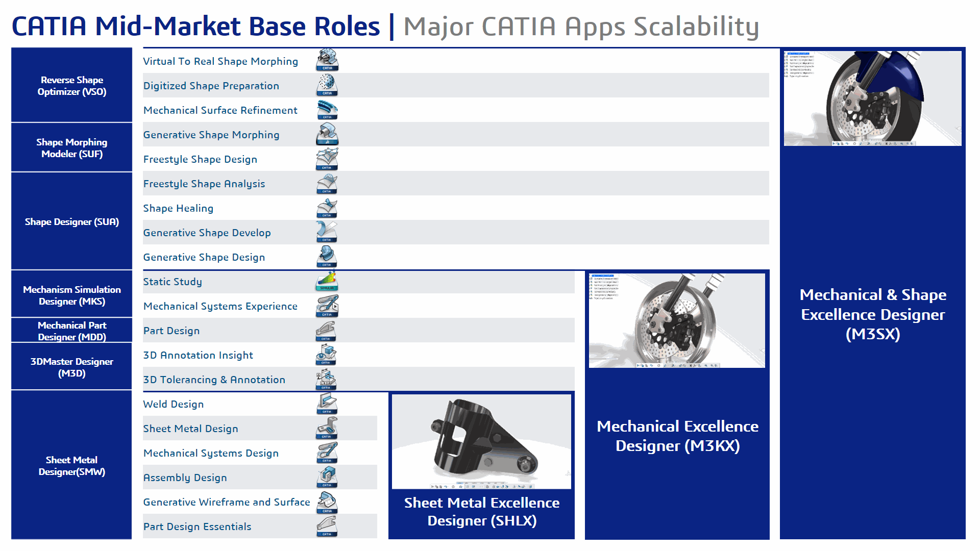This screenshot has height=551, width=980.
Task: Open the Mechanical Excellence Designer wheel image
Action: click(677, 320)
